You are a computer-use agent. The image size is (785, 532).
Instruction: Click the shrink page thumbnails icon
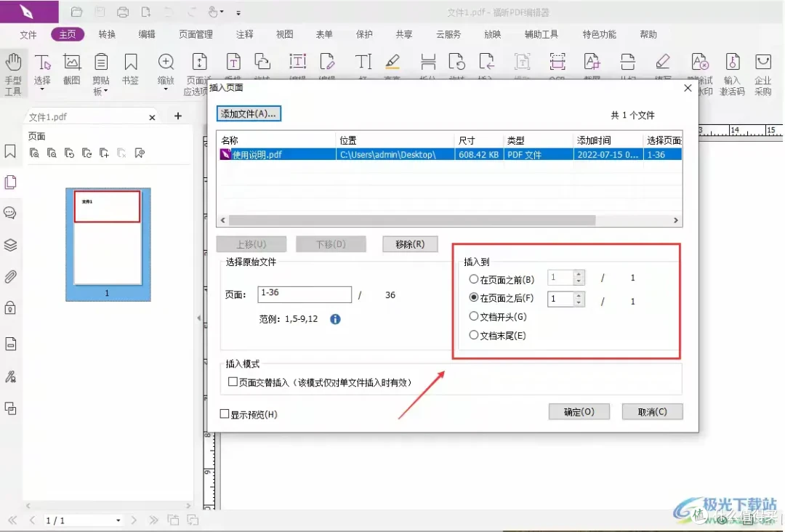[x=52, y=153]
